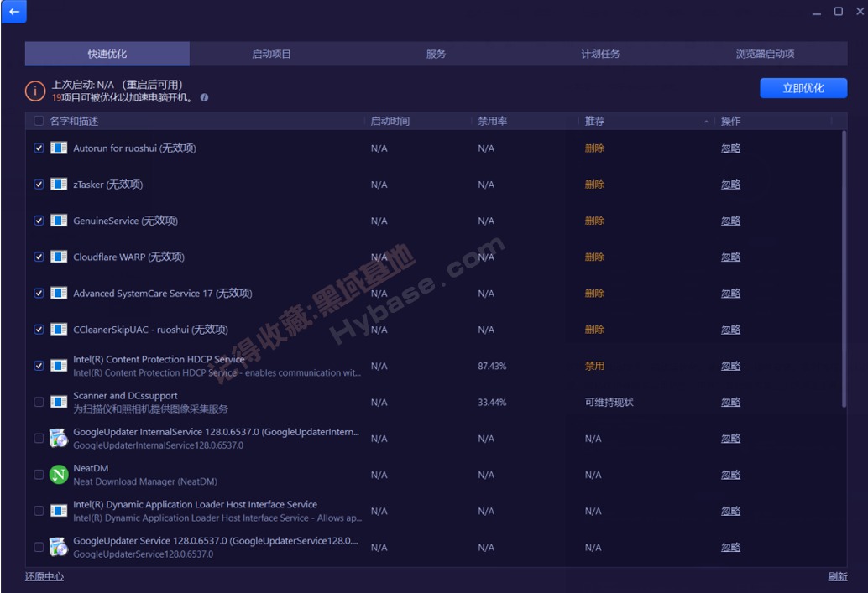Sort by 禁用率 column header

(x=492, y=121)
